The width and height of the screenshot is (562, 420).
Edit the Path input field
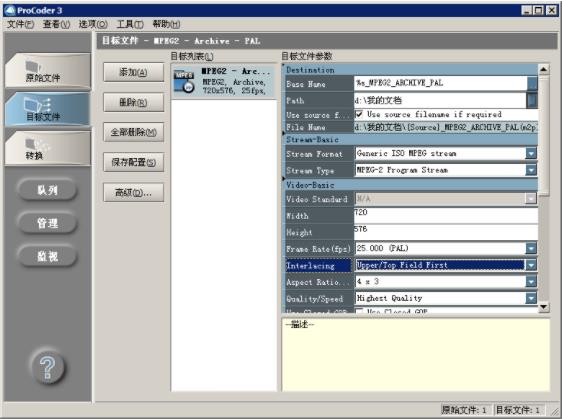tap(440, 100)
